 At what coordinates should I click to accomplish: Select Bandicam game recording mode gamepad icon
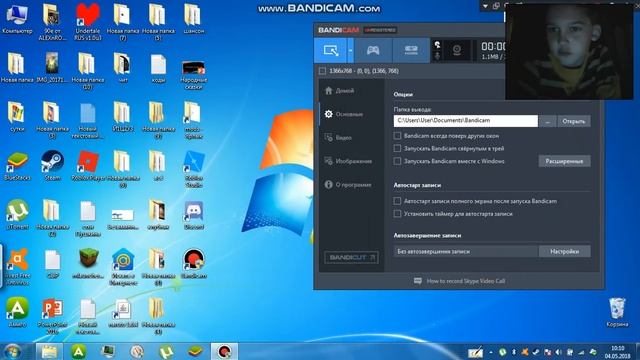tap(373, 50)
